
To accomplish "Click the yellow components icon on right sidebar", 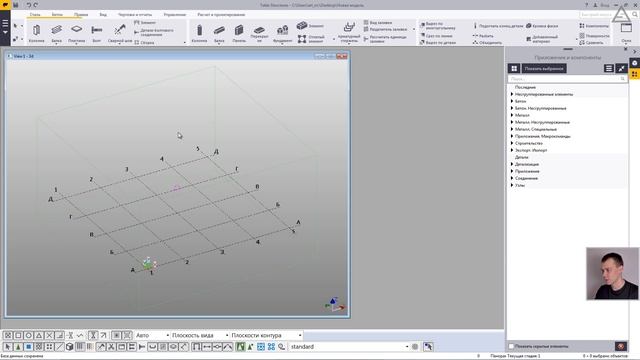I will (x=635, y=74).
